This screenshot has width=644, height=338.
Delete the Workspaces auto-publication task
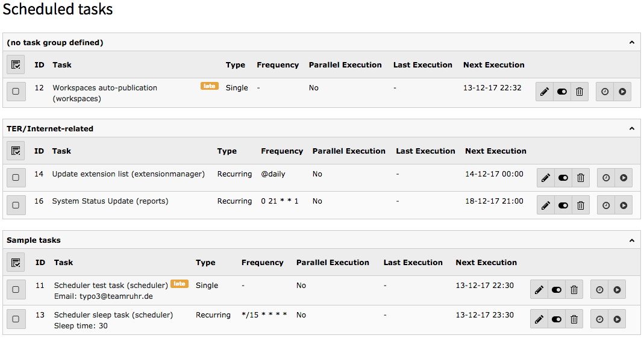[x=580, y=92]
